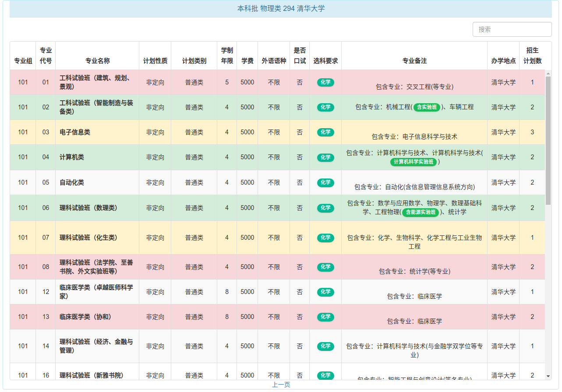Select the 理科试验班（法学院、至善书院、外文实验班等）name
The height and width of the screenshot is (392, 562).
click(96, 267)
